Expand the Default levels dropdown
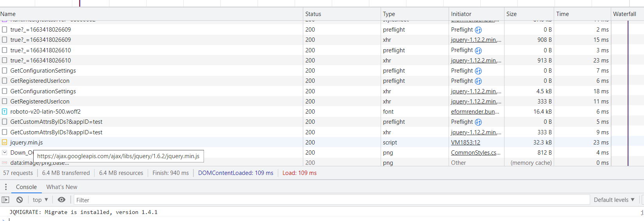644x221 pixels. [614, 200]
